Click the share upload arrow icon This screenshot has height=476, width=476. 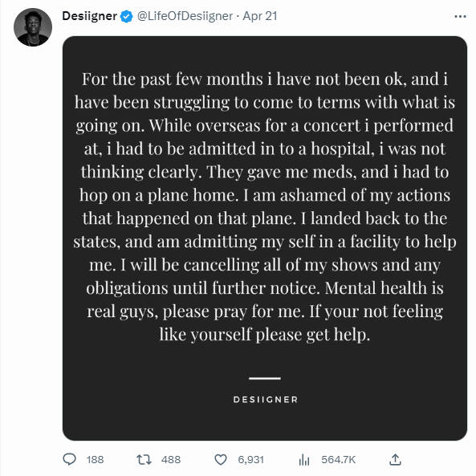tap(395, 459)
